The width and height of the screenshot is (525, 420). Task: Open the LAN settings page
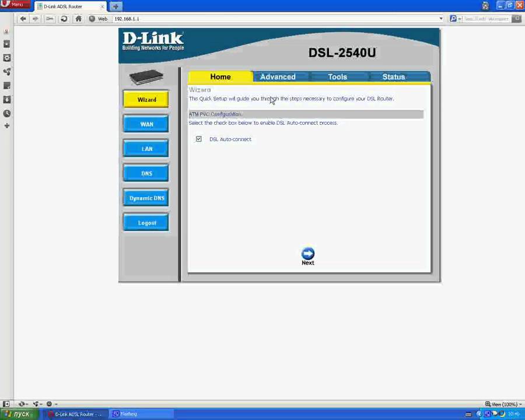point(146,149)
